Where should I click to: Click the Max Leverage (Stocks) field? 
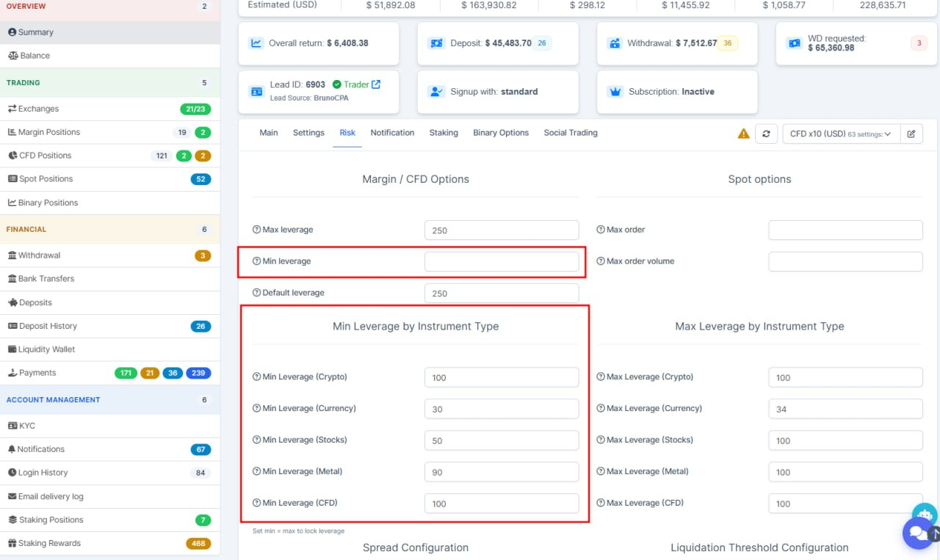[845, 440]
